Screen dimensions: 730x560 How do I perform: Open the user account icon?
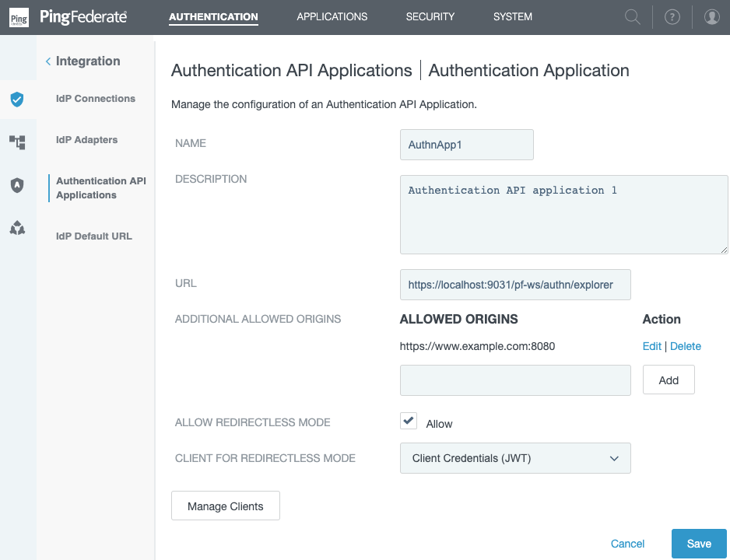pyautogui.click(x=711, y=16)
